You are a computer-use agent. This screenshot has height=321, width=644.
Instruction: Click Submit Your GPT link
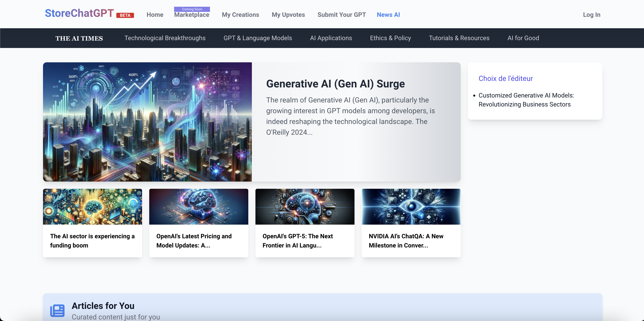pyautogui.click(x=341, y=15)
